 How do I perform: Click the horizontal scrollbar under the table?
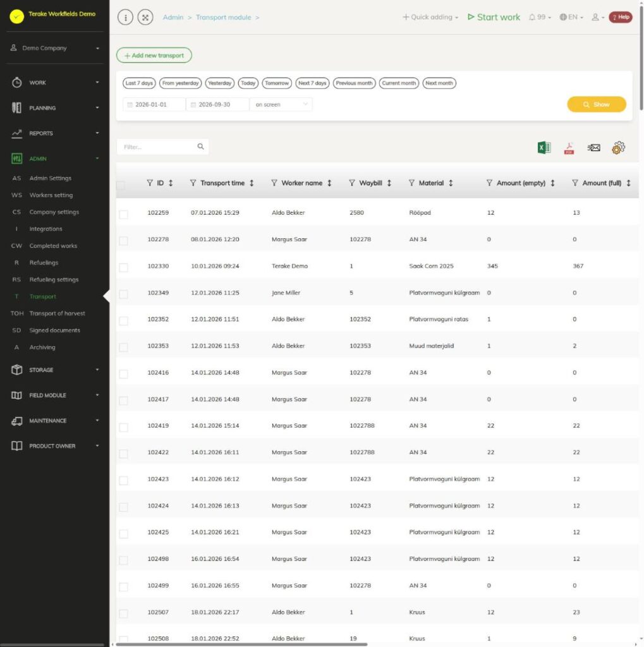[x=241, y=644]
